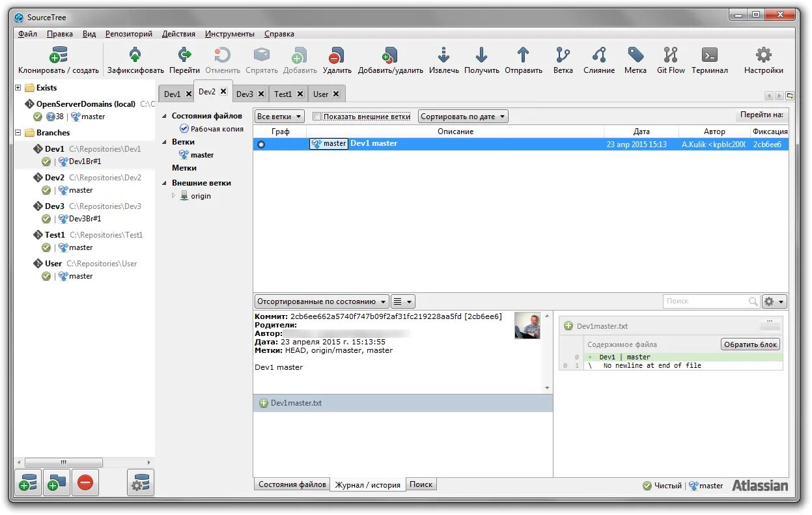The height and width of the screenshot is (515, 812).
Task: Click the red remove bookmark icon
Action: (x=85, y=483)
